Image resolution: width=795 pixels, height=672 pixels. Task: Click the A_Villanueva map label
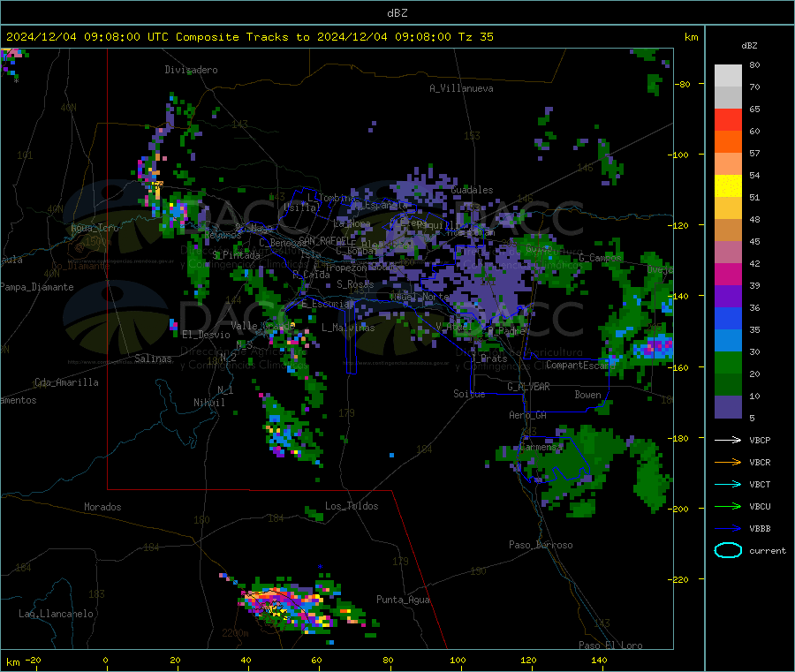coord(461,88)
